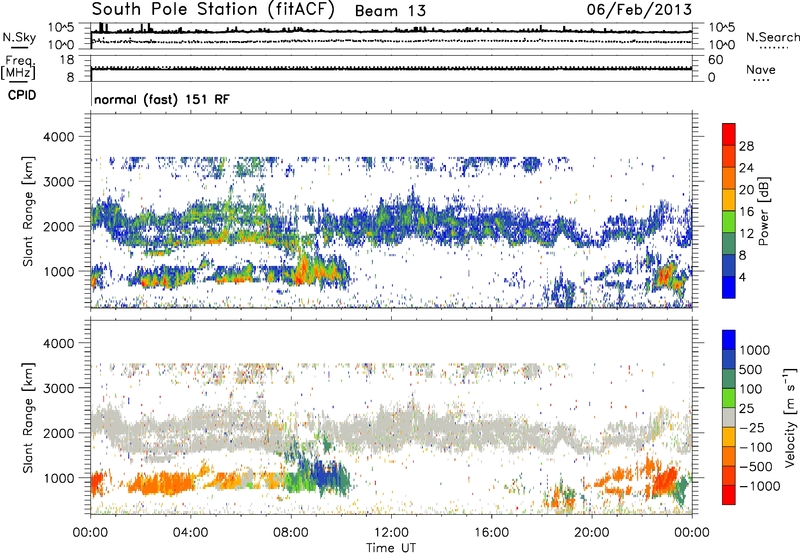800x554 pixels.
Task: Click the date '06/Feb/2013'
Action: tap(639, 9)
